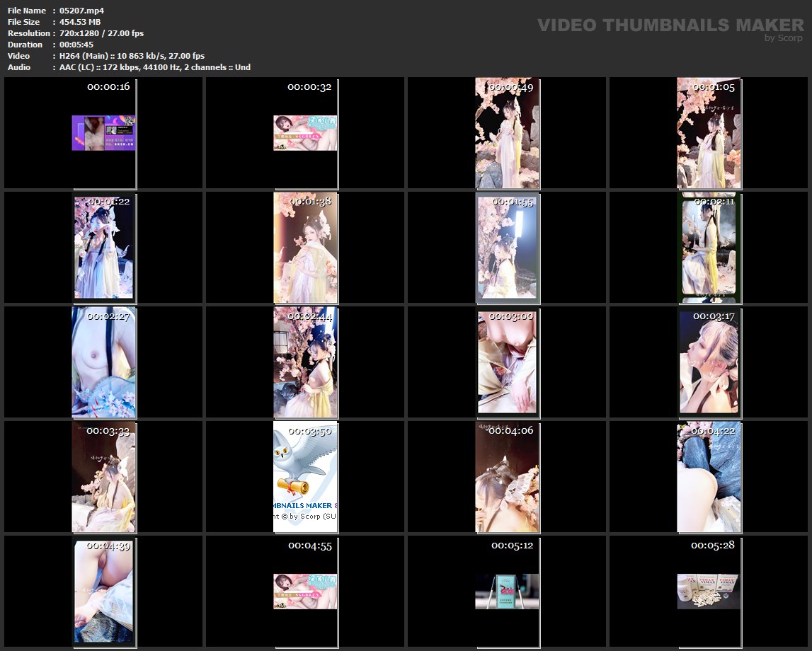Select the banner thumbnail at 00:04:55
The height and width of the screenshot is (651, 812).
[306, 592]
